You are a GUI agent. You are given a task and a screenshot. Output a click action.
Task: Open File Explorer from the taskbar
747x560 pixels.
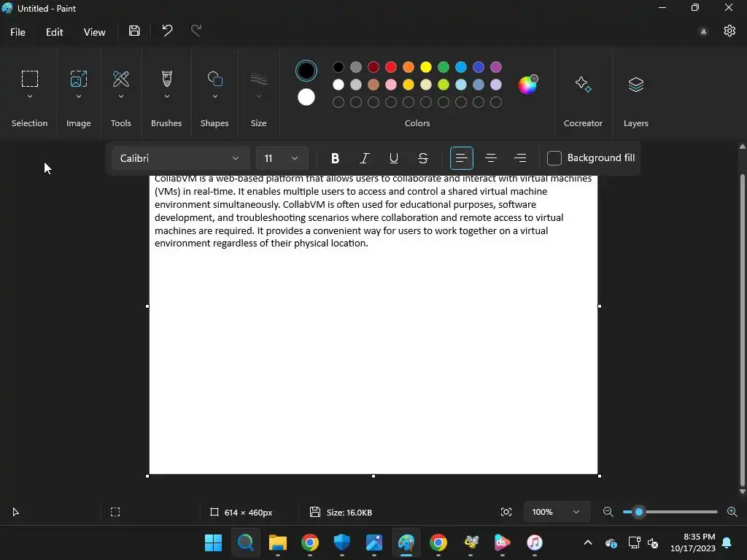point(278,542)
